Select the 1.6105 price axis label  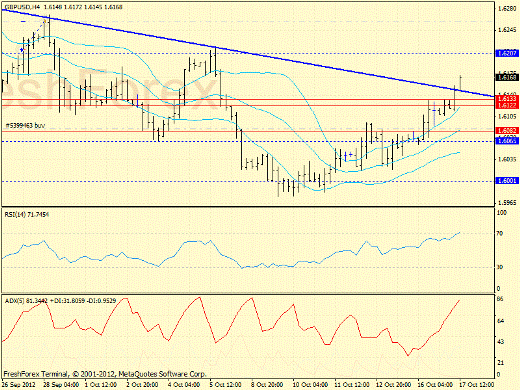[x=507, y=116]
